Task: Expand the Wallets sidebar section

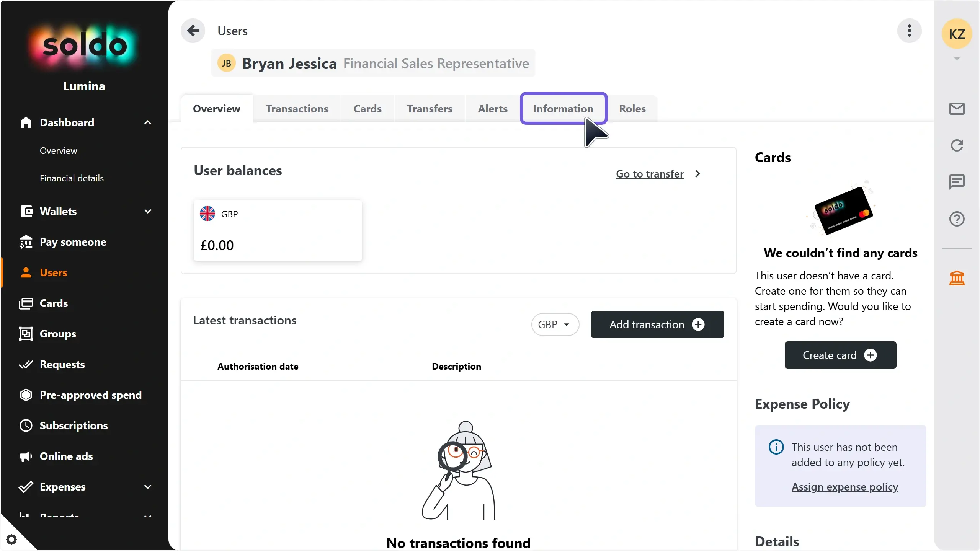Action: coord(147,211)
